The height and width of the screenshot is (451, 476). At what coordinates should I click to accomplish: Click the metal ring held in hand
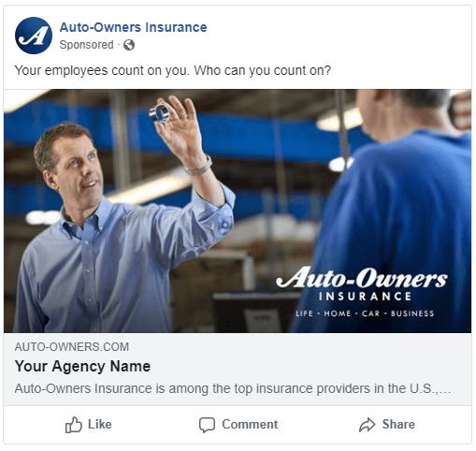pos(159,113)
